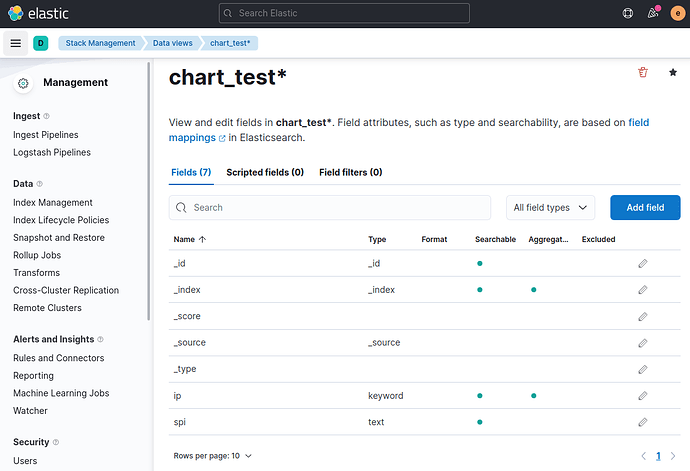Set data view as default with star icon
Viewport: 690px width, 471px height.
tap(672, 73)
